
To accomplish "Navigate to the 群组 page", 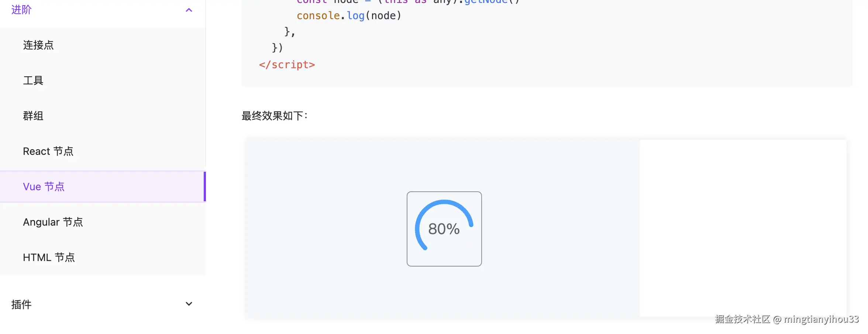I will 33,116.
